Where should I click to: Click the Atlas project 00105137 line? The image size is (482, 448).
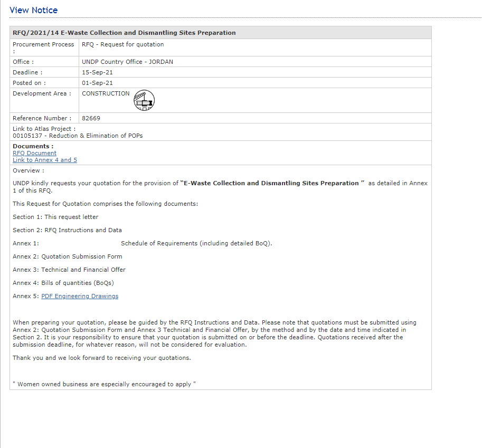click(78, 136)
